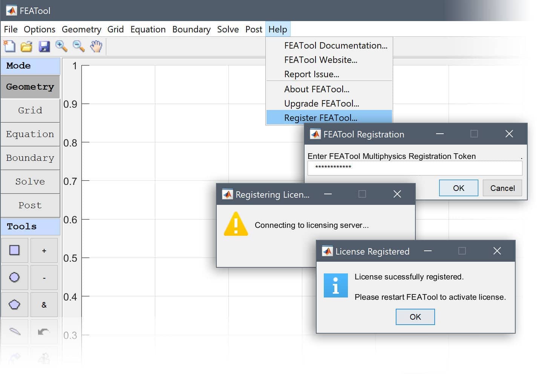Click the Tools panel header
Viewport: 559px width, 392px height.
tap(30, 227)
